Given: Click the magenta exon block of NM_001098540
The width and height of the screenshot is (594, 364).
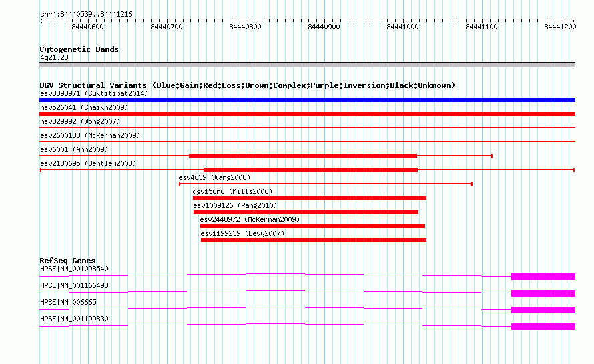Looking at the screenshot, I should [x=543, y=277].
